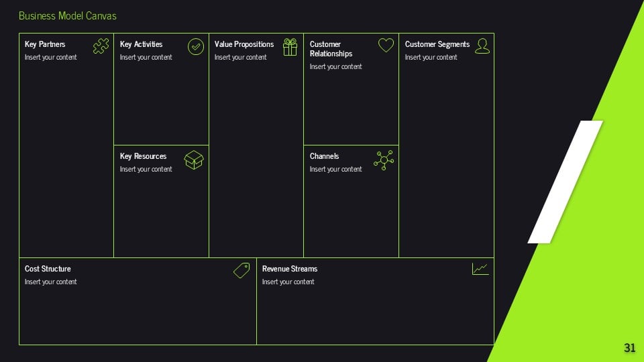The height and width of the screenshot is (362, 644).
Task: Select the checkmark circle icon in Key Activities
Action: point(195,46)
